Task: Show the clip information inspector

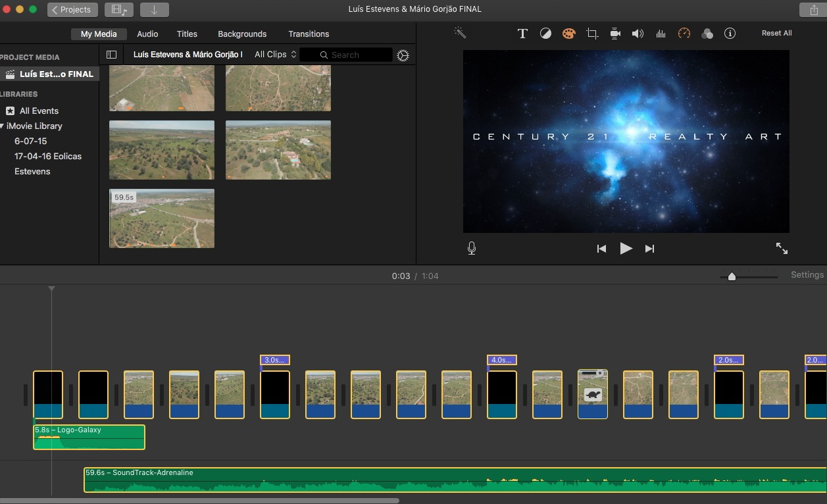Action: coord(730,34)
